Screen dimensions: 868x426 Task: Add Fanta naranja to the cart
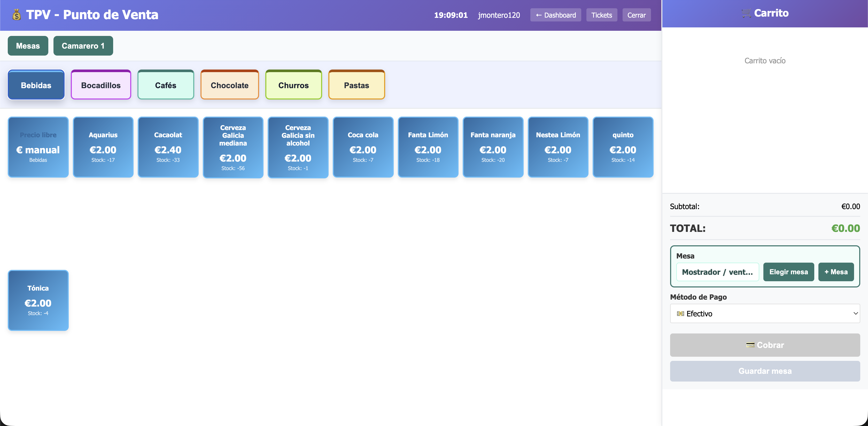pyautogui.click(x=493, y=147)
